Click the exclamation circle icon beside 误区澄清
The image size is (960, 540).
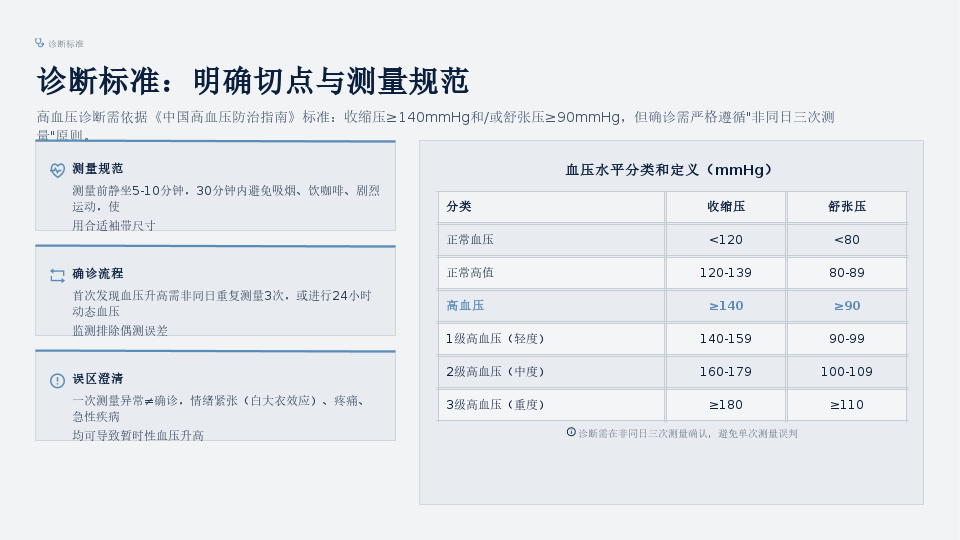coord(58,381)
